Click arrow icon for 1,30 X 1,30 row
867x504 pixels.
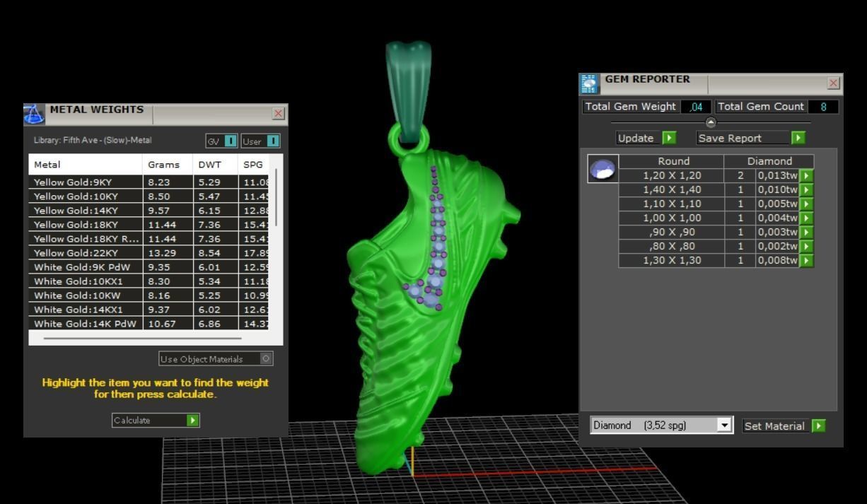(x=806, y=261)
